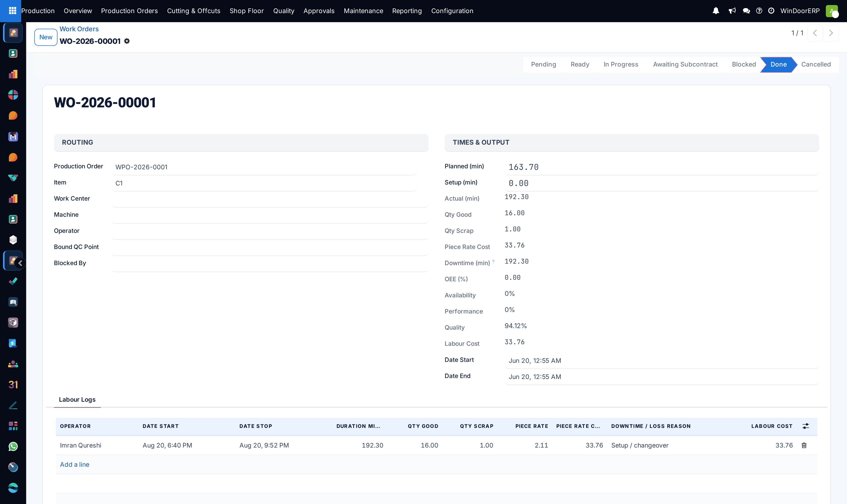Set status to In Progress

(621, 65)
